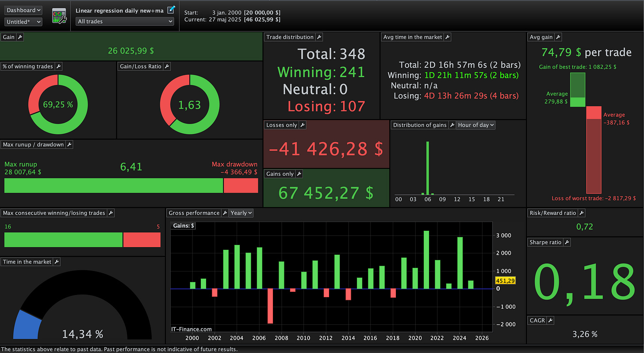Expand the Untitled* layout dropdown

(x=23, y=22)
